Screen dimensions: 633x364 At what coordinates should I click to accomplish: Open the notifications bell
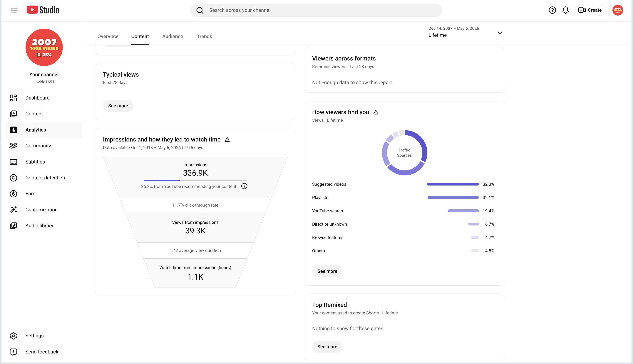(565, 10)
